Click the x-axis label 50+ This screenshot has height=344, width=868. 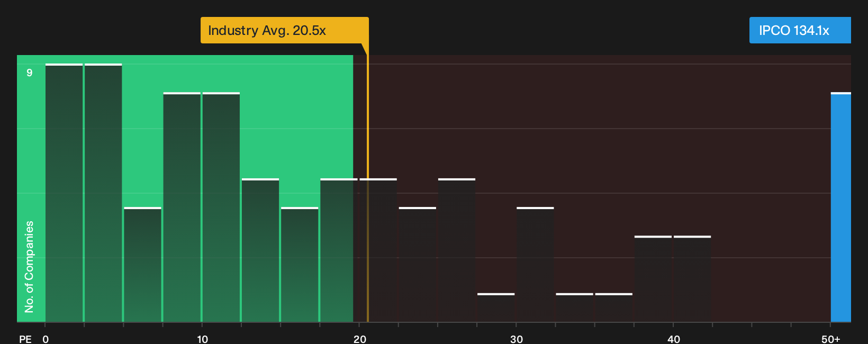(x=830, y=339)
